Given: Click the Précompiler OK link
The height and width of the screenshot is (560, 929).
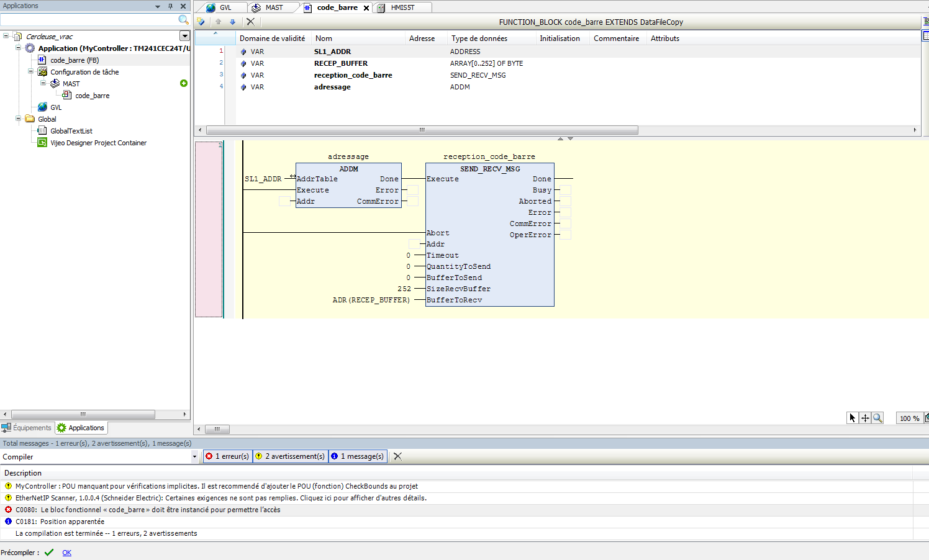Looking at the screenshot, I should pyautogui.click(x=66, y=553).
